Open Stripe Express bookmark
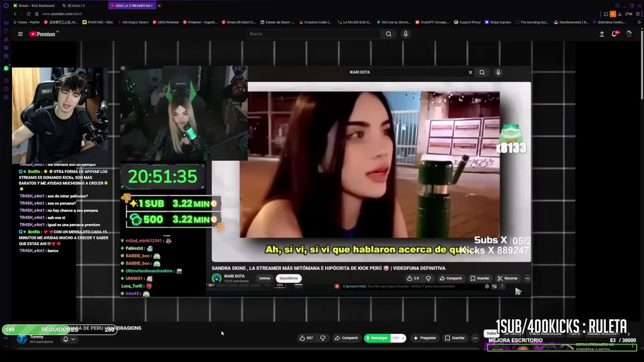644x362 pixels. coord(498,22)
